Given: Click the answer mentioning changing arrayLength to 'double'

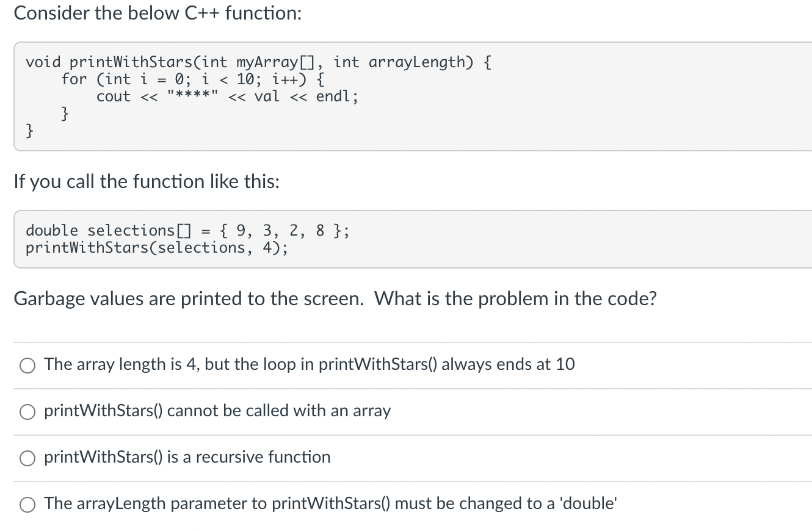Looking at the screenshot, I should (x=330, y=503).
